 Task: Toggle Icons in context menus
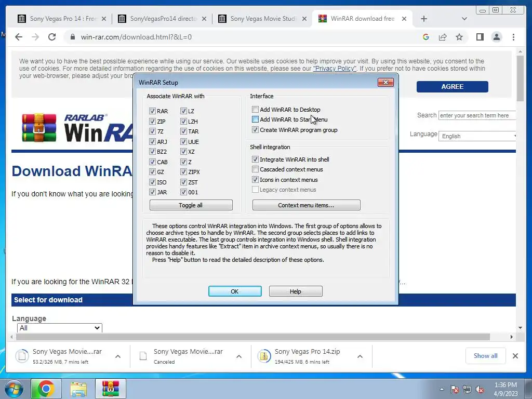coord(255,179)
